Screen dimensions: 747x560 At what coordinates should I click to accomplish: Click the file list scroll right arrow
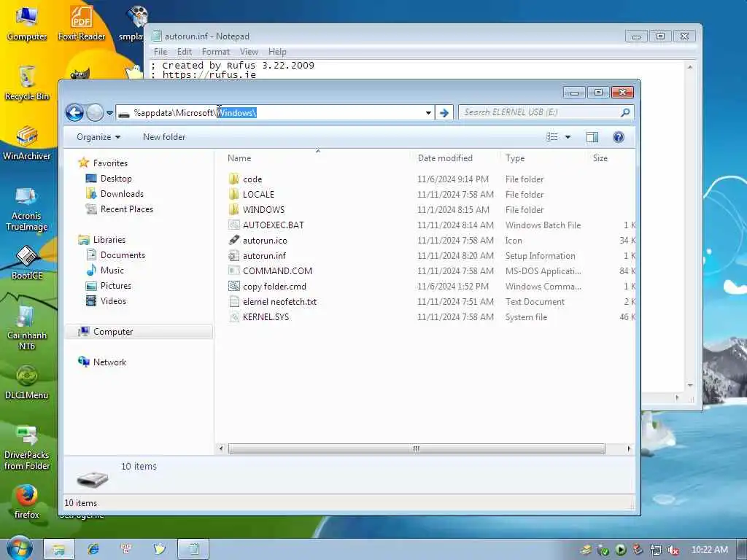pyautogui.click(x=629, y=448)
